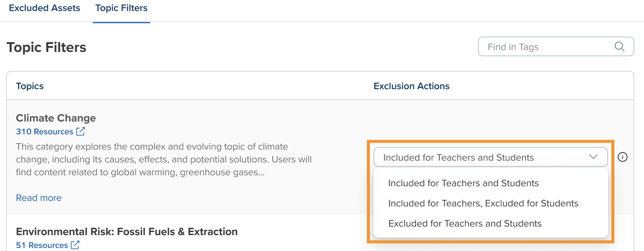Click the info icon beside the Climate Change dropdown
The width and height of the screenshot is (644, 251).
click(622, 157)
